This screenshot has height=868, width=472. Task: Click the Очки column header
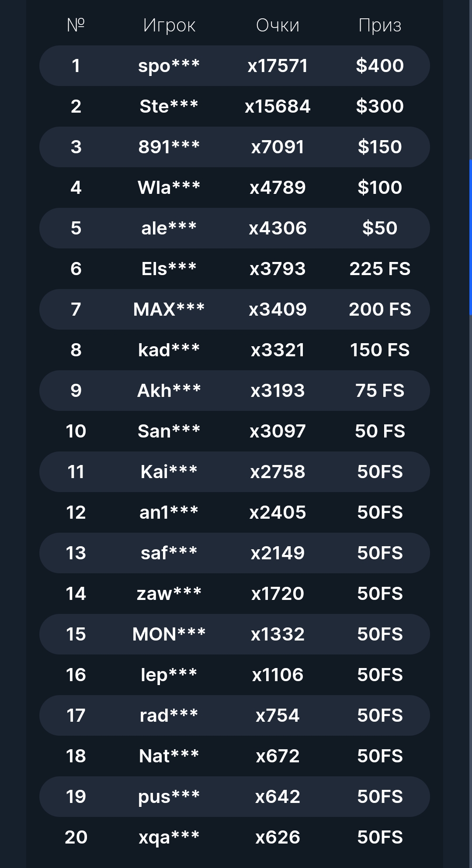[278, 25]
